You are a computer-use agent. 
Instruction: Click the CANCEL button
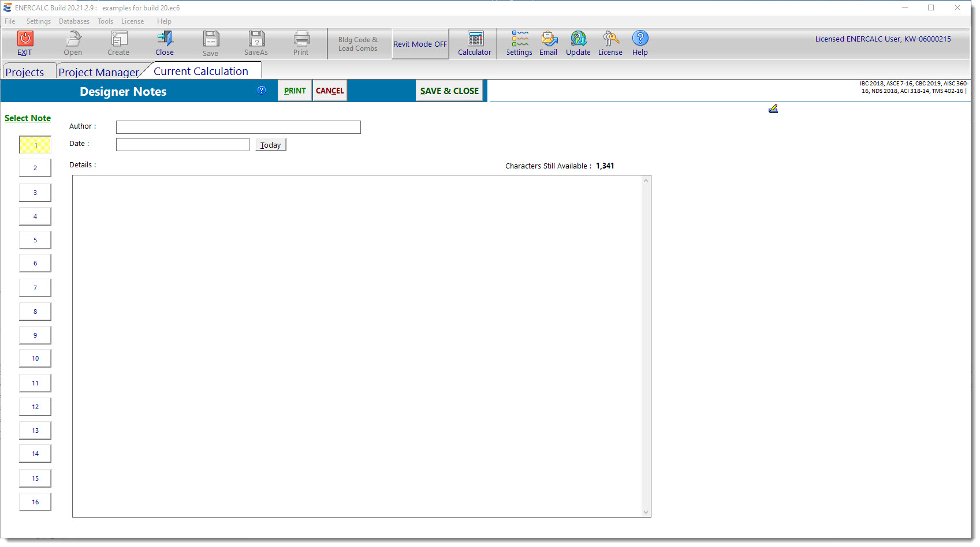click(330, 91)
